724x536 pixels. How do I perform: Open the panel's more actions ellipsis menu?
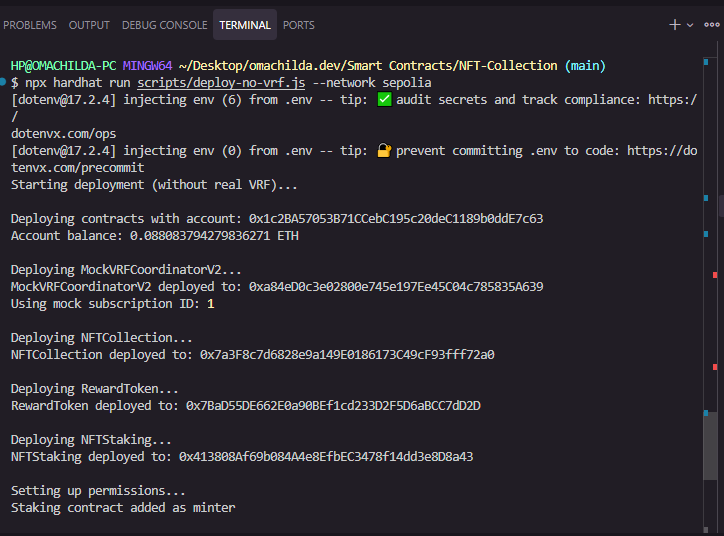coord(712,25)
